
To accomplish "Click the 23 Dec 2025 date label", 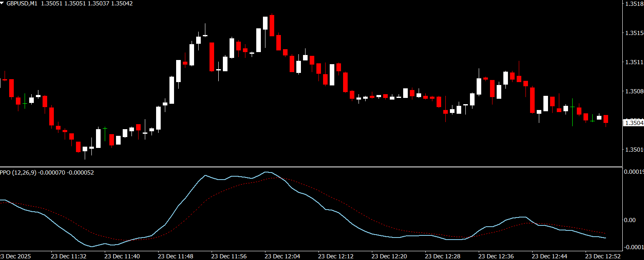I will coord(15,256).
